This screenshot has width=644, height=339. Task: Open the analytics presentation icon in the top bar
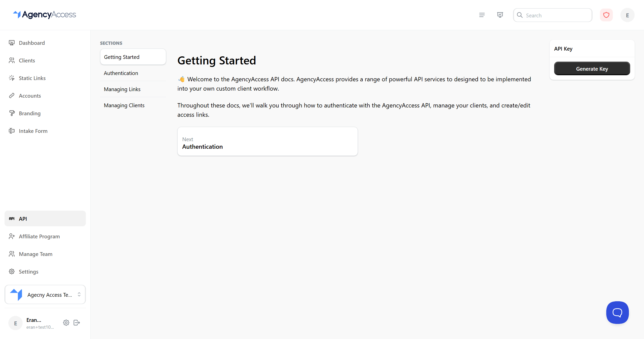tap(500, 15)
